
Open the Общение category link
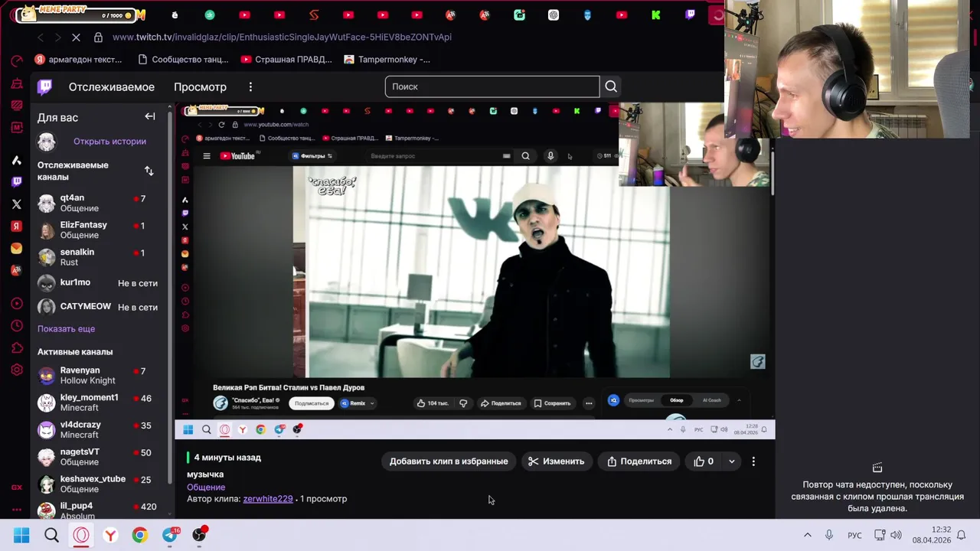[x=206, y=487]
